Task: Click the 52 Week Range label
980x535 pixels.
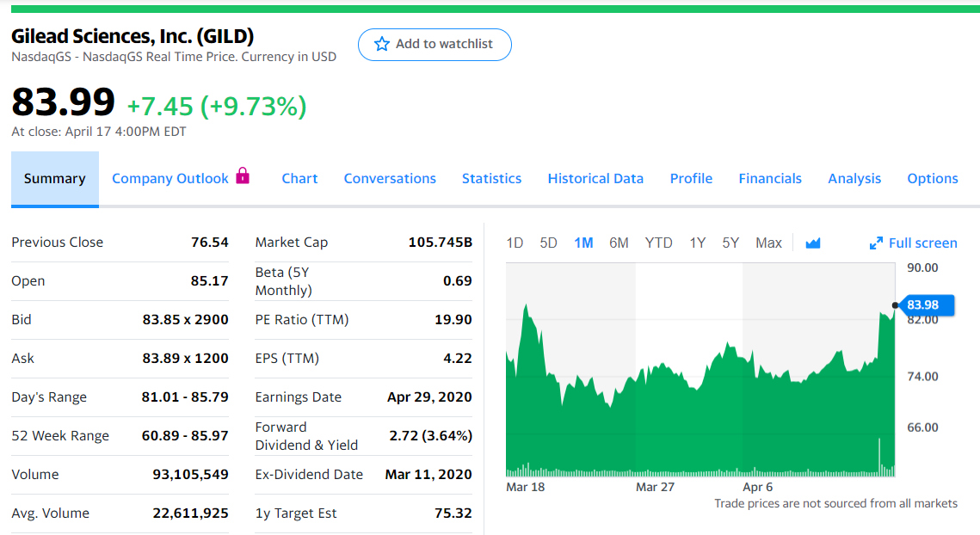Action: [x=60, y=436]
